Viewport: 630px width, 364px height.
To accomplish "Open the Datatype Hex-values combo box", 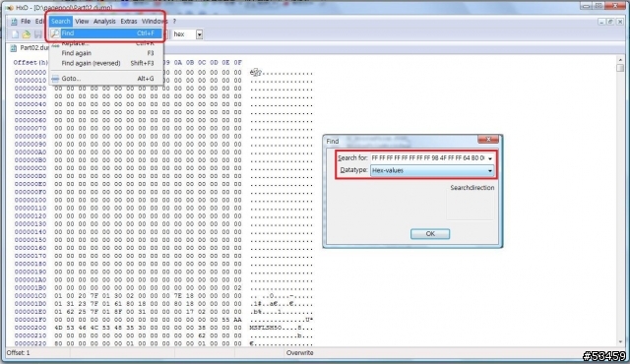I will (x=432, y=170).
